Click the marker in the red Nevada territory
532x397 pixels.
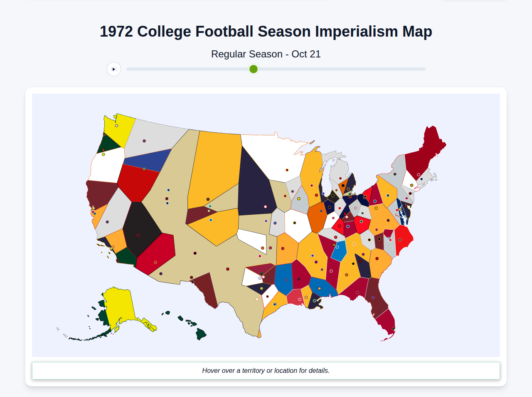click(144, 169)
